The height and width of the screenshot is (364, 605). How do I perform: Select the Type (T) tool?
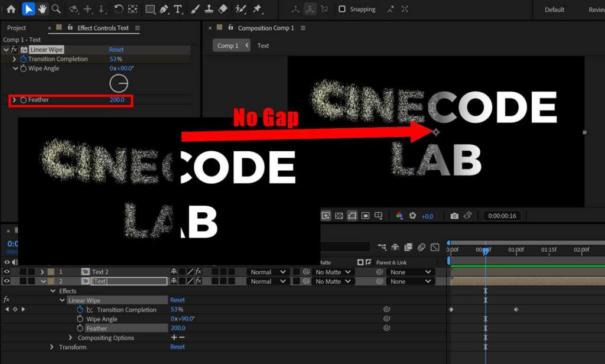point(177,9)
